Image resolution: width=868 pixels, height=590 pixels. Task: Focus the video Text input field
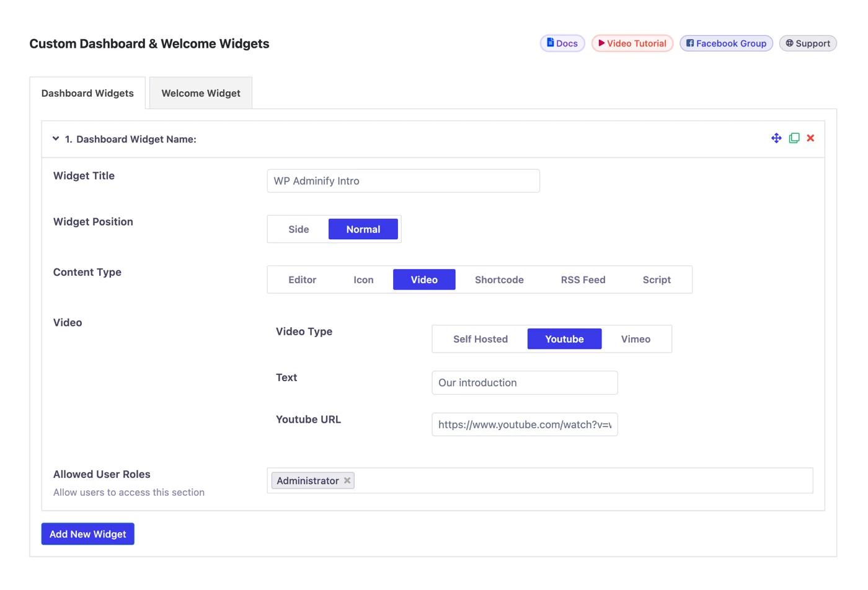point(525,382)
